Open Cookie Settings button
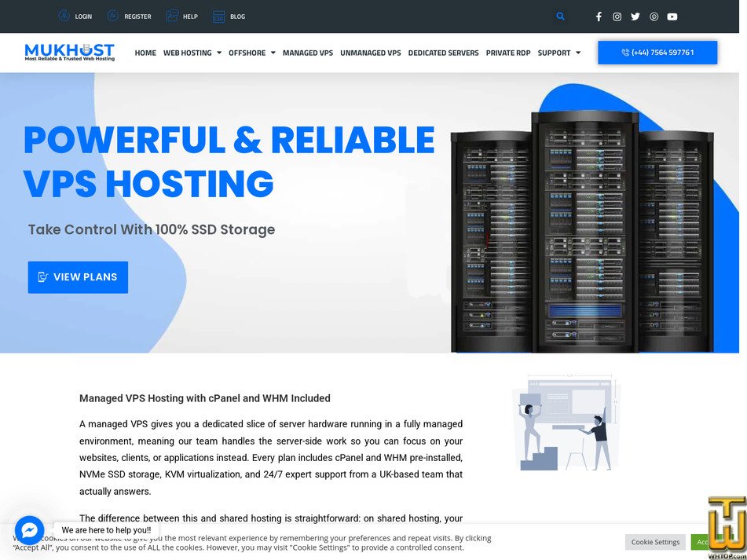 click(x=655, y=542)
